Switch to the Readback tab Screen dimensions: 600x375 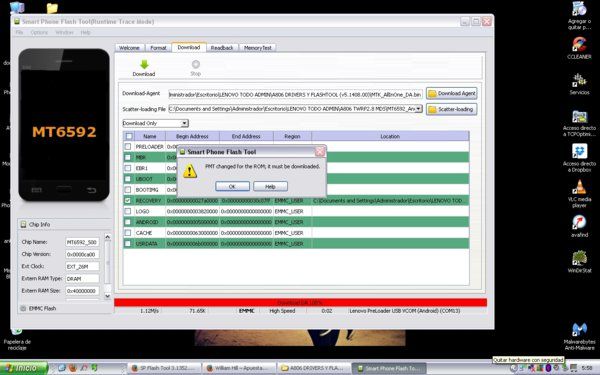coord(222,48)
